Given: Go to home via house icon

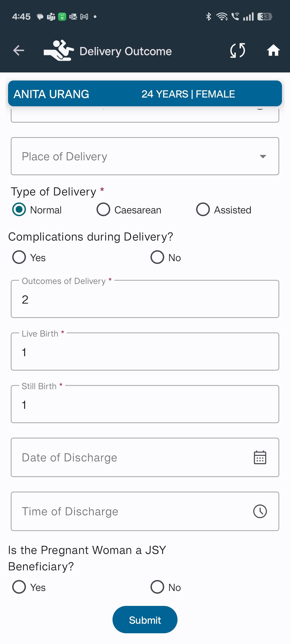Looking at the screenshot, I should point(273,50).
